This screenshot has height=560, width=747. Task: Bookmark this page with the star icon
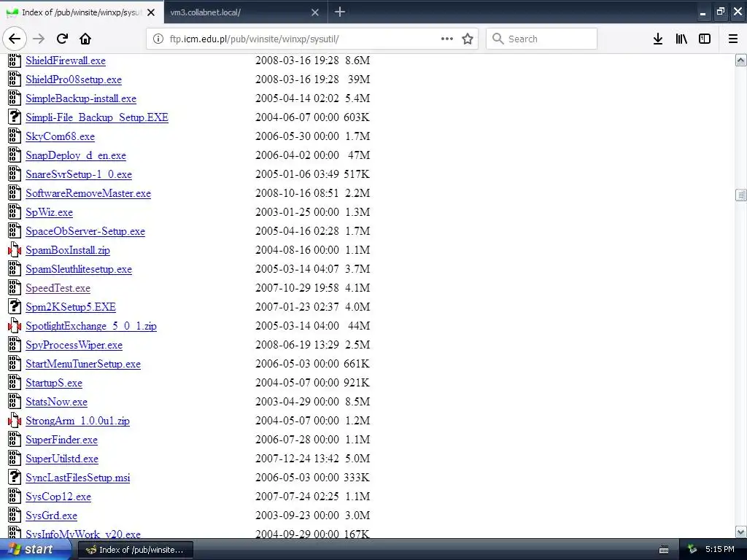click(x=468, y=39)
